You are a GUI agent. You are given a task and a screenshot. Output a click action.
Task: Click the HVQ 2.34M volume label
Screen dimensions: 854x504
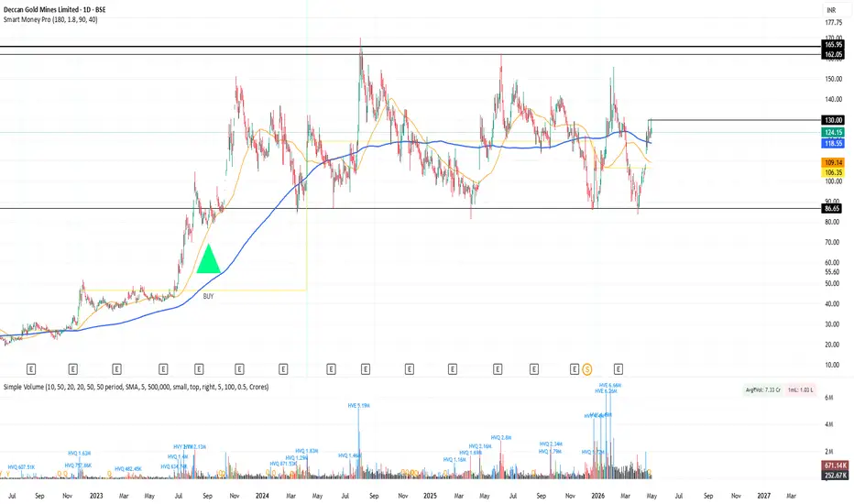point(551,444)
